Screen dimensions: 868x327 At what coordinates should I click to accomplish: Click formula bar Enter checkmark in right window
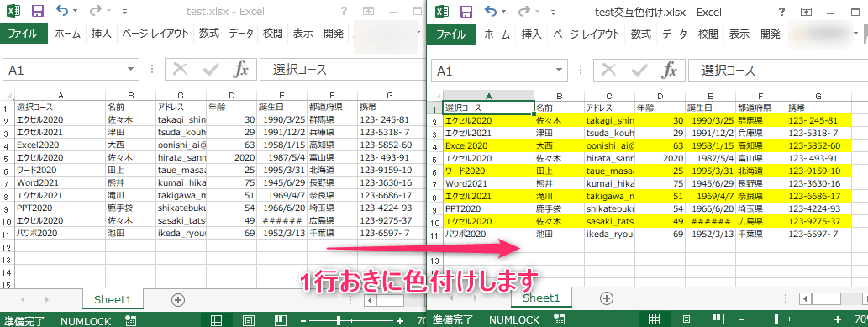[x=640, y=70]
